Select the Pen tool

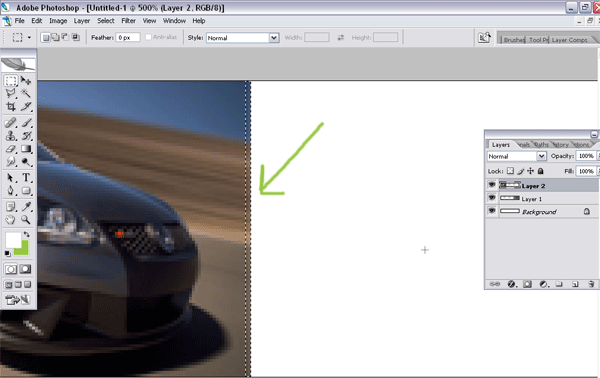tap(11, 191)
